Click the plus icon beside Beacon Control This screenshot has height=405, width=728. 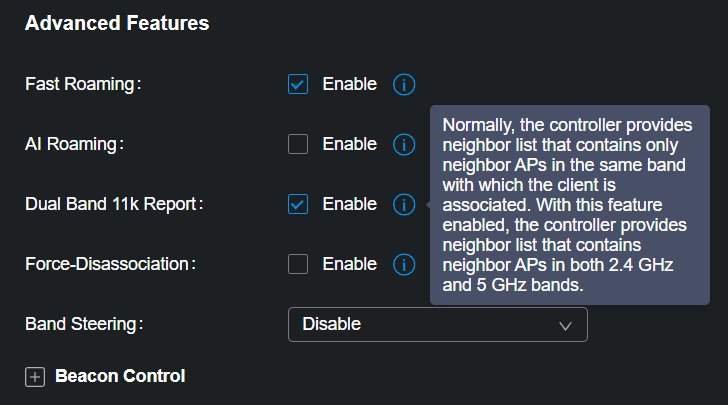coord(35,377)
